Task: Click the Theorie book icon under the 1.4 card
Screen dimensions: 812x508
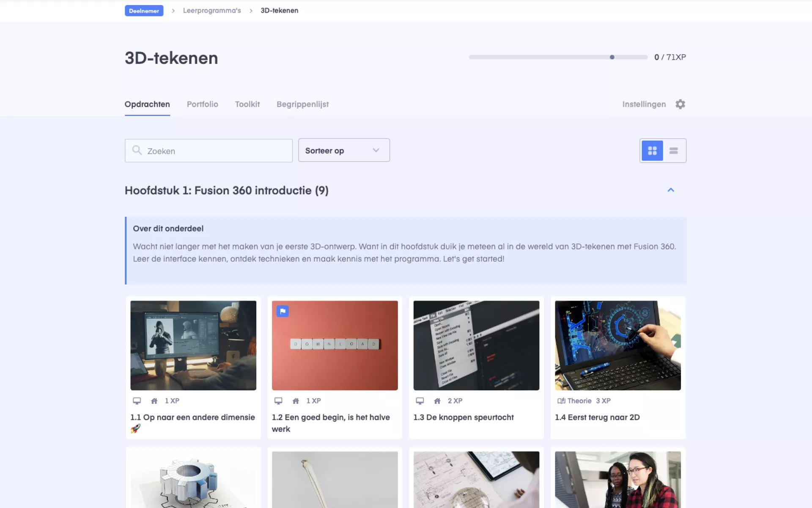Action: tap(561, 401)
